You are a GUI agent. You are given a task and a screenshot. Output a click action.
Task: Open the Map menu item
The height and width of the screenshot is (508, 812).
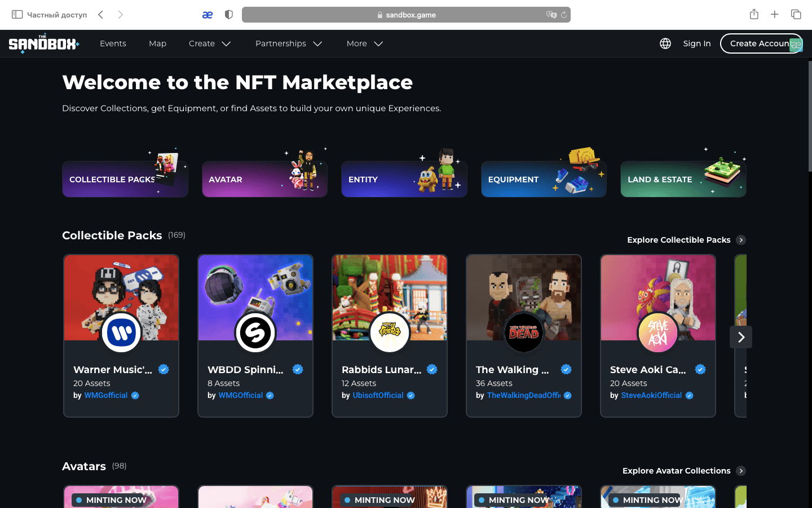157,43
